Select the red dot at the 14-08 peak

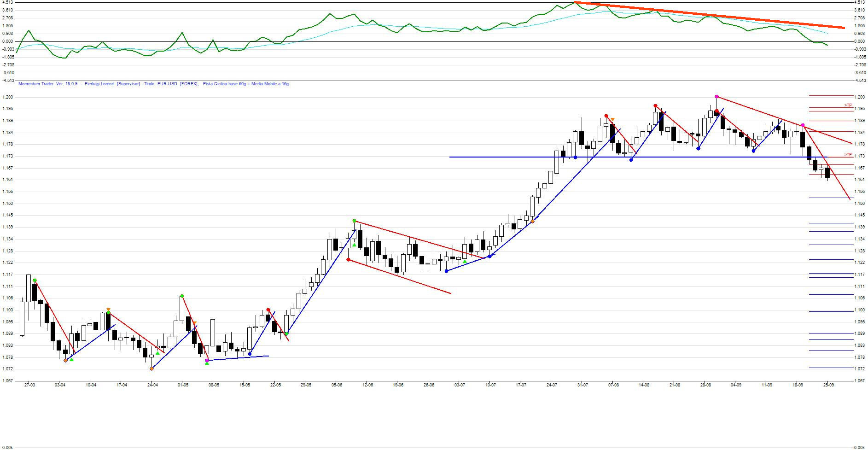tap(655, 106)
